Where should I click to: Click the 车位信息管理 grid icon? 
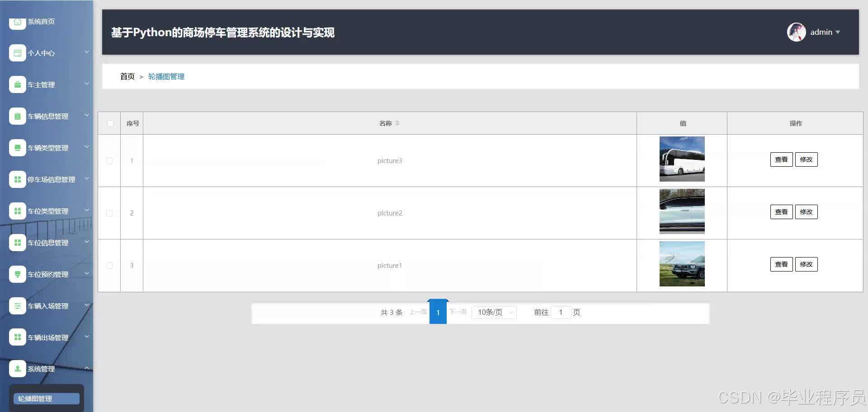(18, 243)
